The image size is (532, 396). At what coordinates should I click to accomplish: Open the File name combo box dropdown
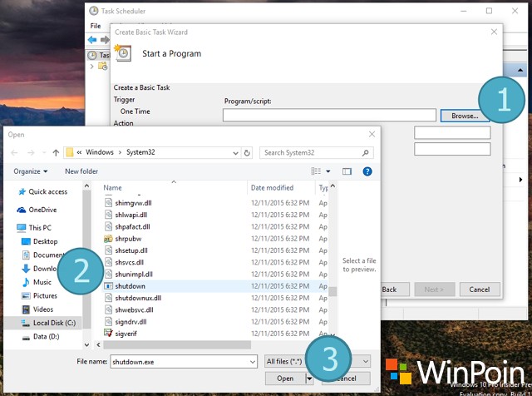click(x=253, y=362)
